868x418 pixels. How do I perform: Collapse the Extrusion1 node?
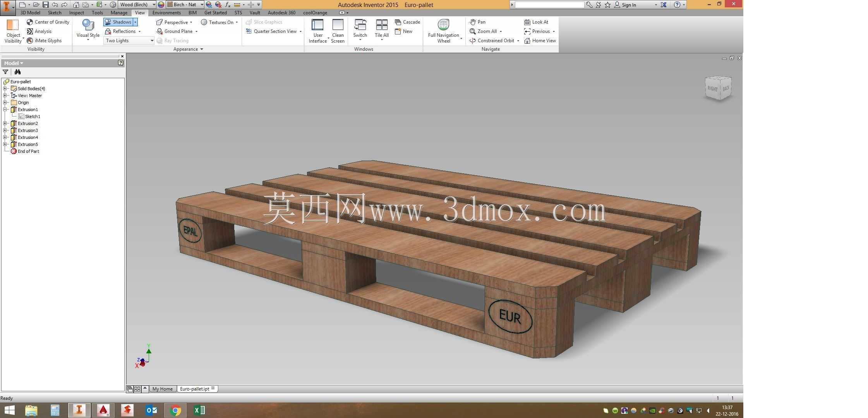[5, 110]
